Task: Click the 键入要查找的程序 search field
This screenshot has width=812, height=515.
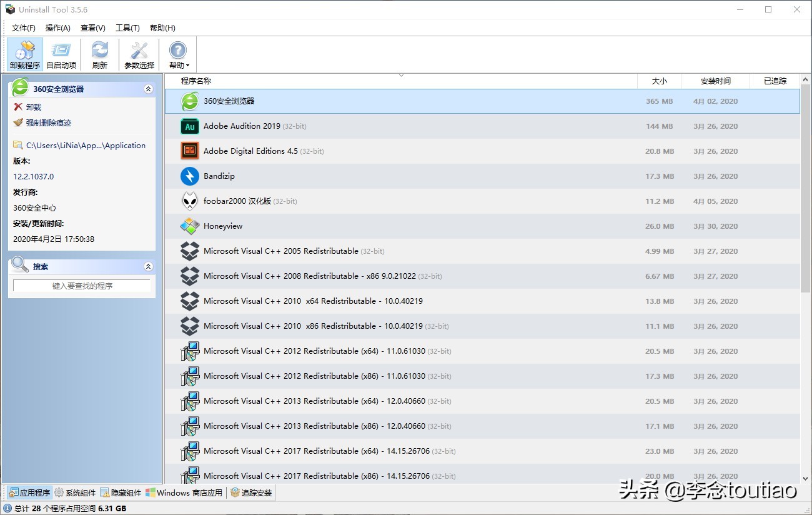Action: (x=81, y=285)
